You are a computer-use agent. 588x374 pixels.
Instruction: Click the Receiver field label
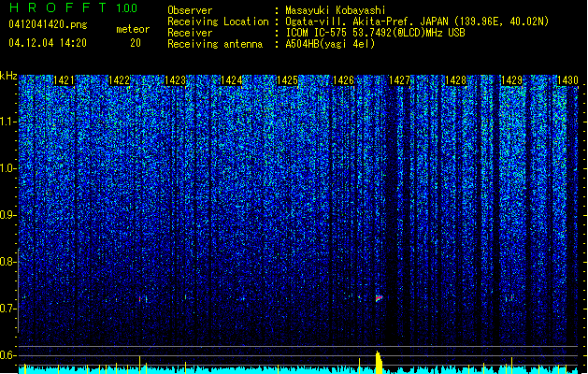click(190, 33)
